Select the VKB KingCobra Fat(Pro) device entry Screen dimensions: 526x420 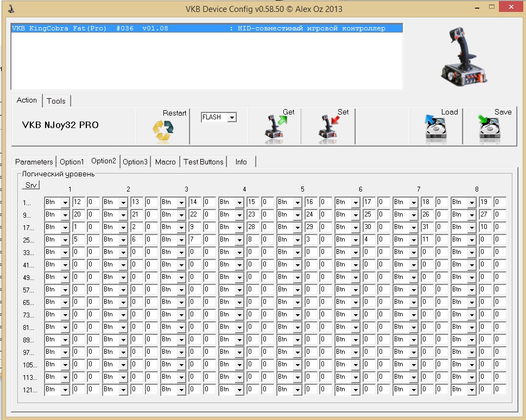[x=207, y=28]
